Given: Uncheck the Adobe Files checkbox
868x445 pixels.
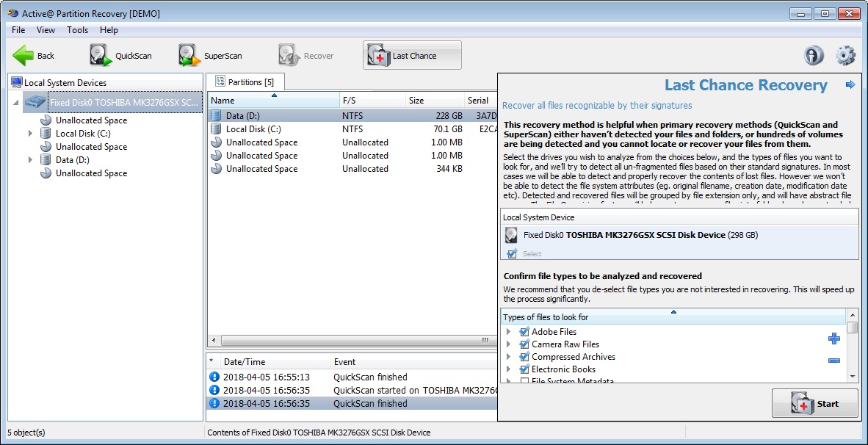Looking at the screenshot, I should 524,332.
